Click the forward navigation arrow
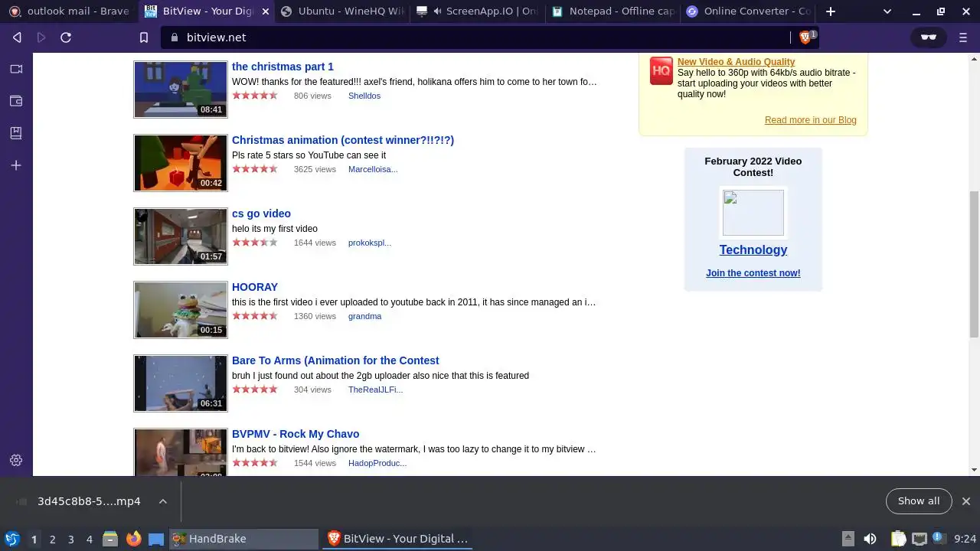This screenshot has height=551, width=980. tap(41, 37)
